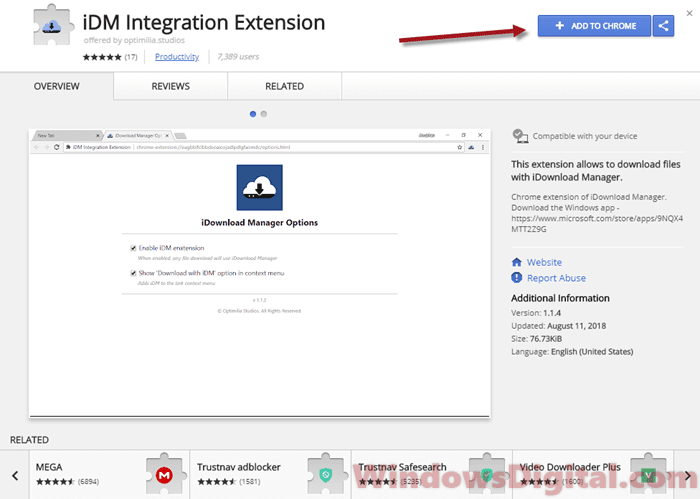Image resolution: width=700 pixels, height=499 pixels.
Task: Open the Trustnav adblocker extension
Action: (271, 474)
